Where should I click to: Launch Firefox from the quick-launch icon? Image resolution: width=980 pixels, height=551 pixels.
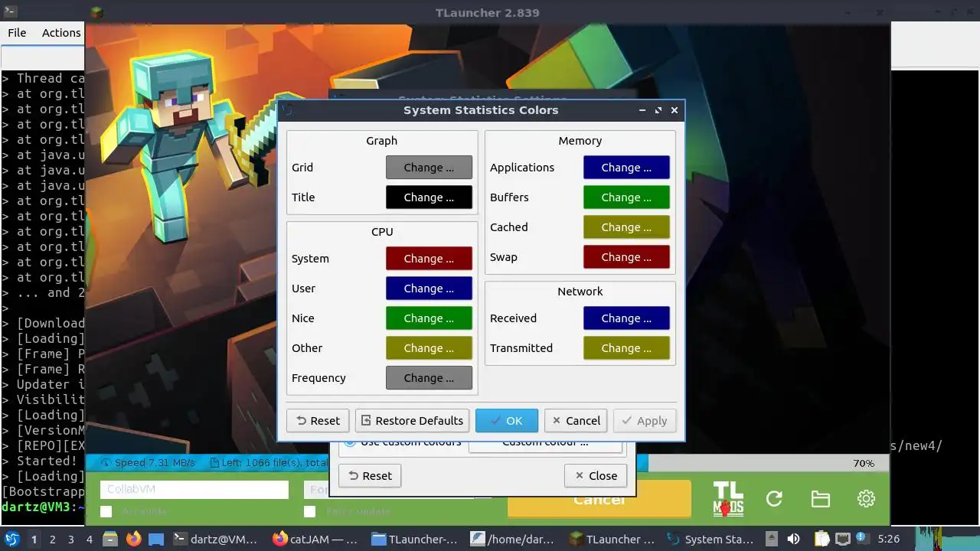click(x=134, y=539)
